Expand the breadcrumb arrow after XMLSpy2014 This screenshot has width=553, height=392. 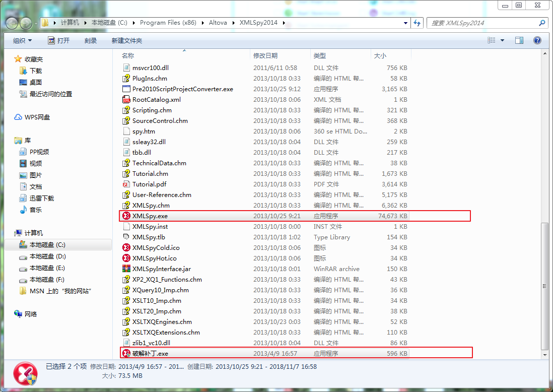(284, 23)
